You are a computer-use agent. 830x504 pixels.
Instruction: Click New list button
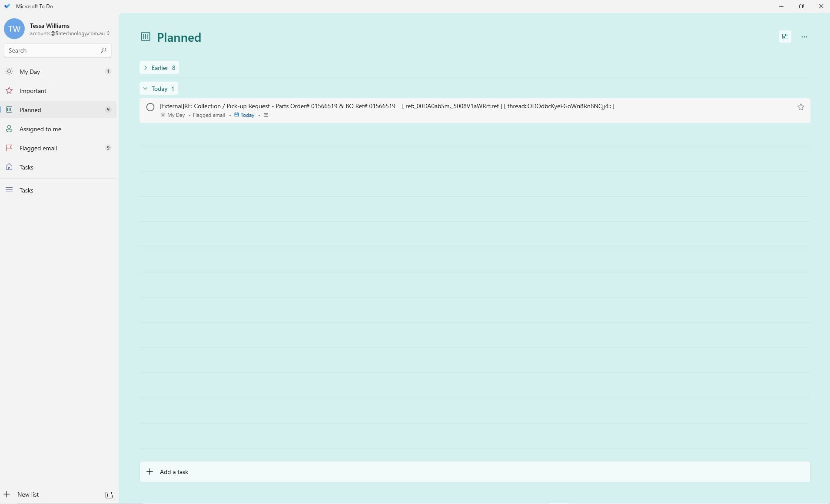click(x=28, y=494)
